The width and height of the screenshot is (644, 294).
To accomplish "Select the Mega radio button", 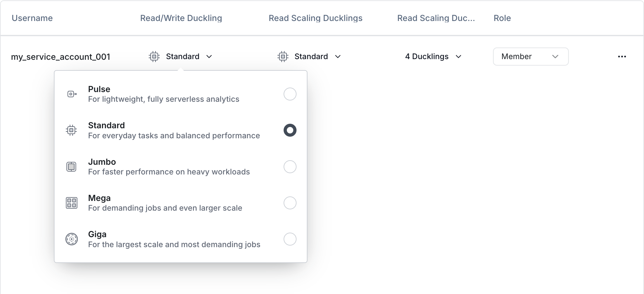I will 290,203.
